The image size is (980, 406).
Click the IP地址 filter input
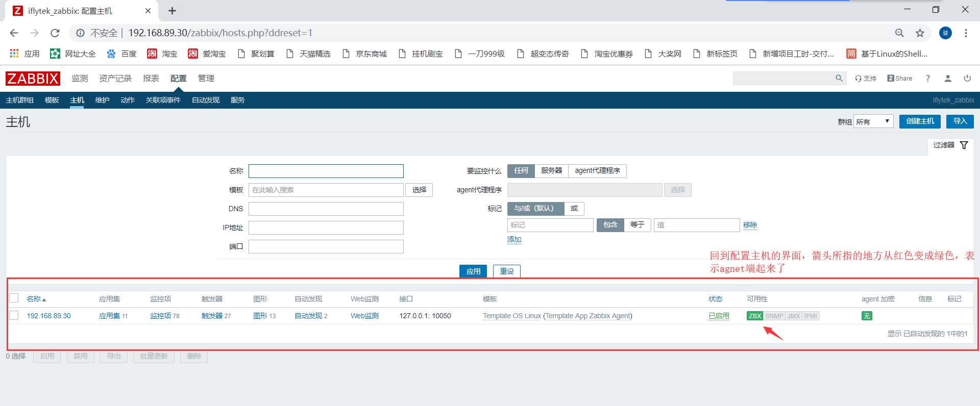[x=326, y=227]
